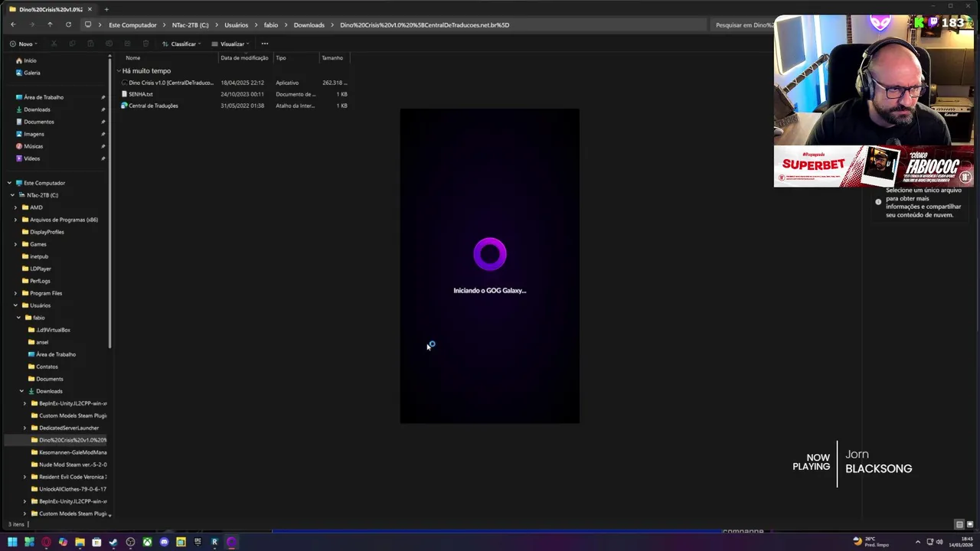Viewport: 980px width, 551px height.
Task: Close the Dino Crisis explorer tab
Action: point(90,9)
